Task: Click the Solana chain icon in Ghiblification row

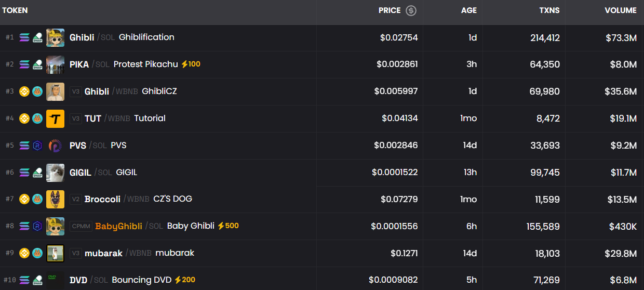Action: tap(24, 37)
